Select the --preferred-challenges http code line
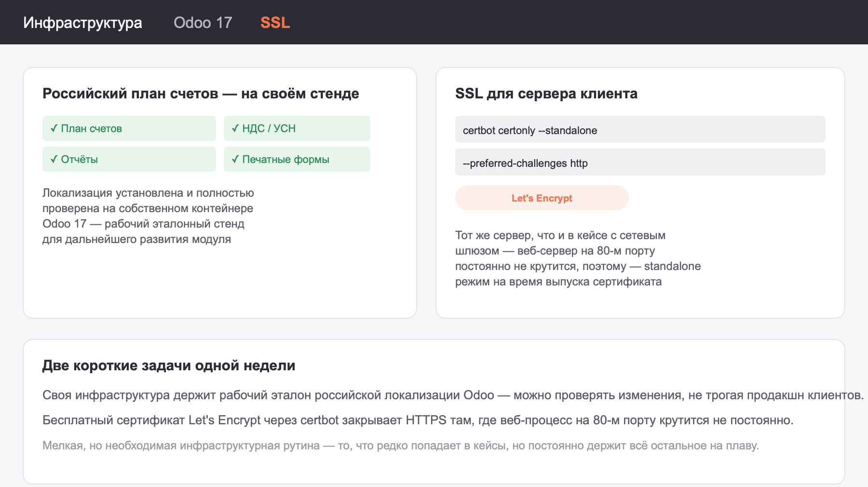The width and height of the screenshot is (868, 487). 640,162
